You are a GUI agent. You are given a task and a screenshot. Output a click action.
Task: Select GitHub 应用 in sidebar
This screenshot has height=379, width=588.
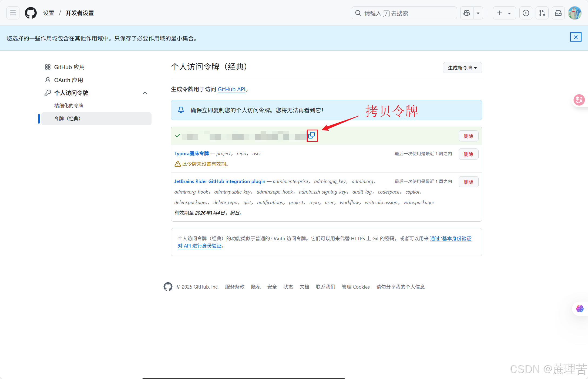point(69,67)
